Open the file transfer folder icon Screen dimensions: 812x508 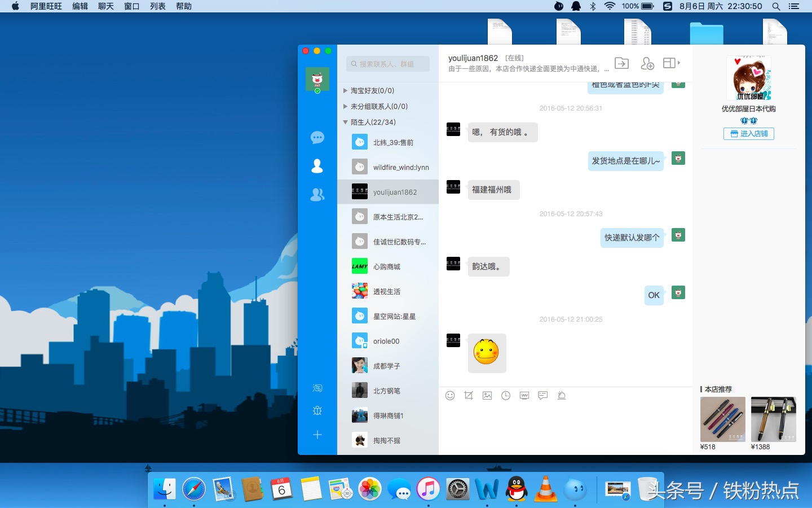[x=621, y=63]
